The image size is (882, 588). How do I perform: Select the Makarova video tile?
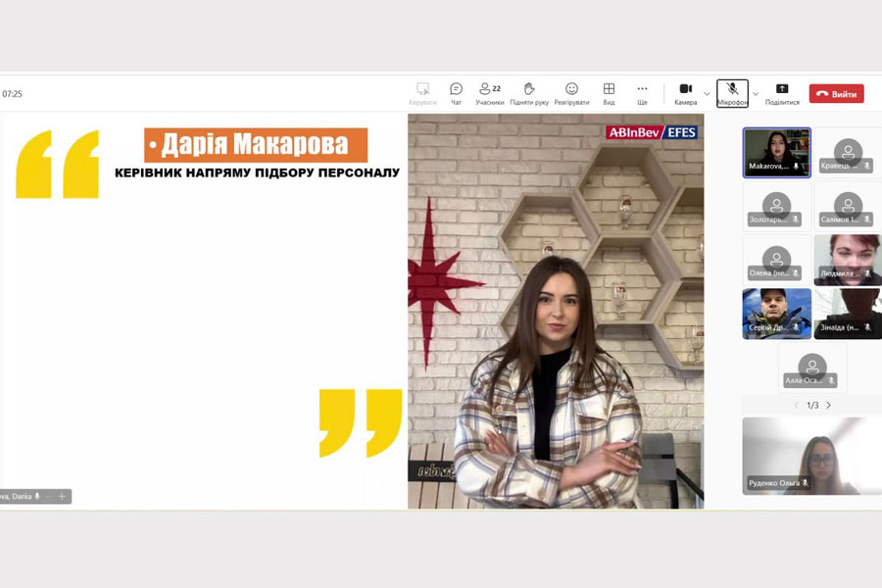coord(777,153)
